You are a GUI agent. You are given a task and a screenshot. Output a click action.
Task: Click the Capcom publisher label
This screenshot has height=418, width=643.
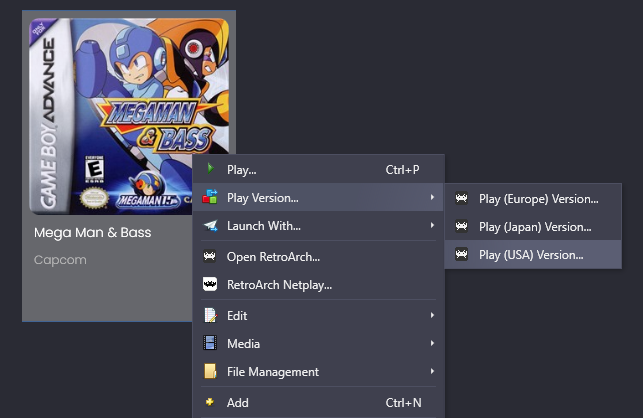coord(60,260)
